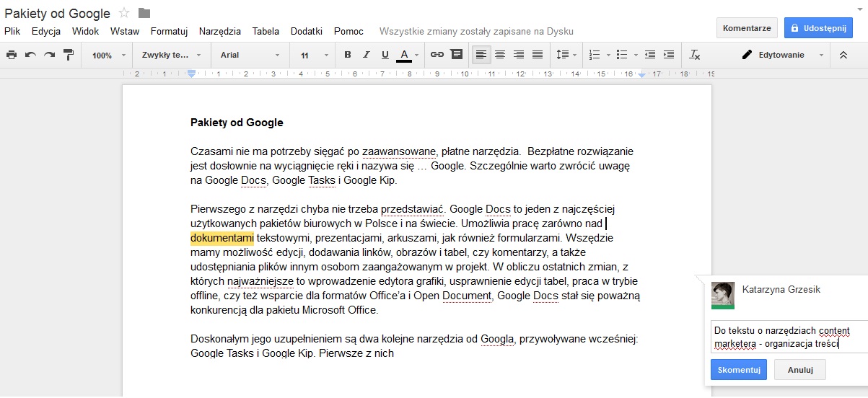Click the print icon in toolbar
The height and width of the screenshot is (398, 868).
[12, 55]
